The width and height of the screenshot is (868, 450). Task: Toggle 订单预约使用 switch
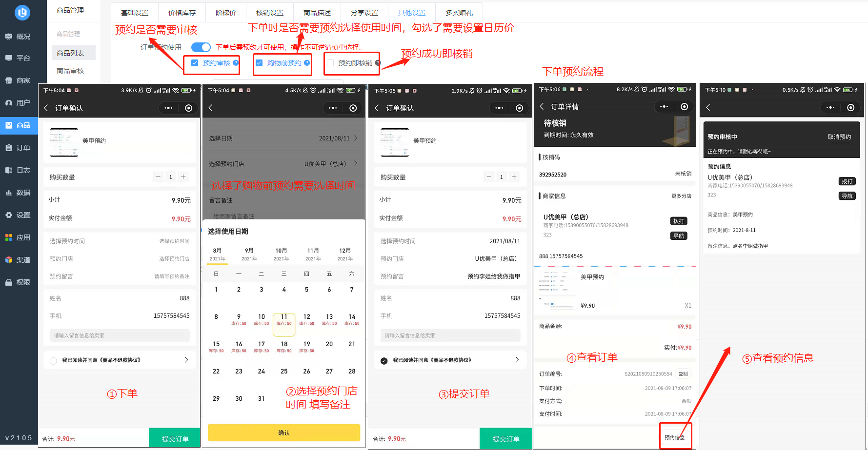[x=201, y=47]
